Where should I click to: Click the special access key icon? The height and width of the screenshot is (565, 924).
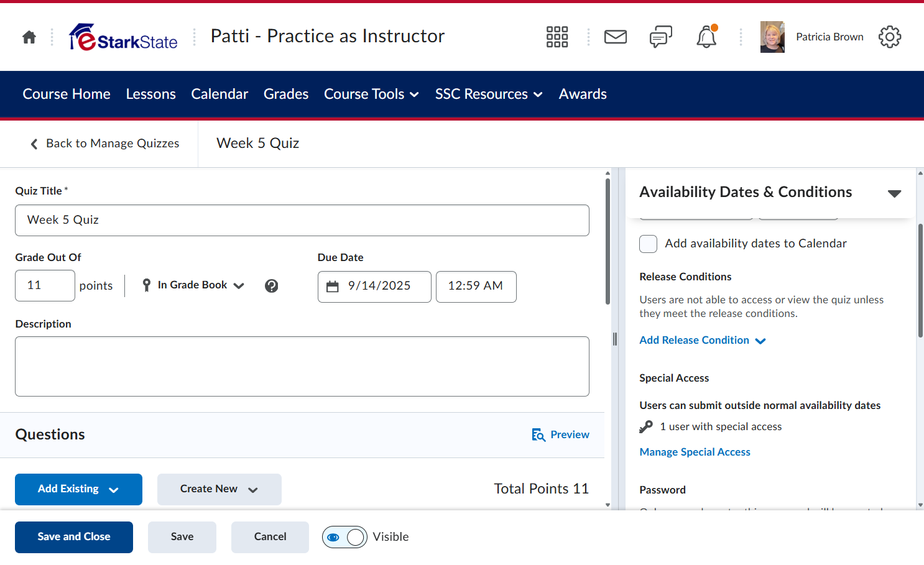tap(646, 427)
